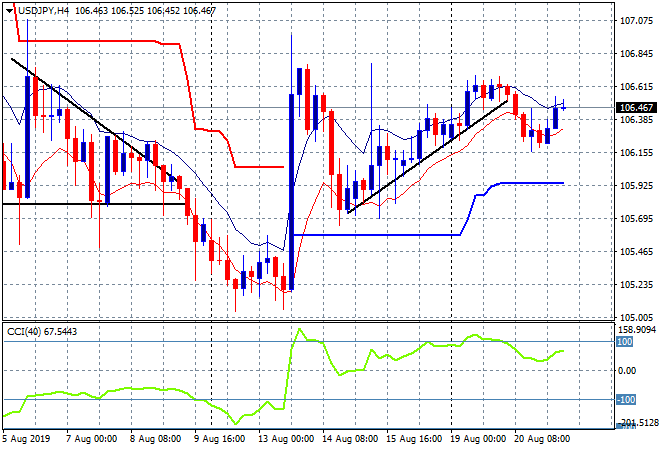Click the 13 Aug 00:00 time label
Screen dimensions: 660x450
(286, 439)
